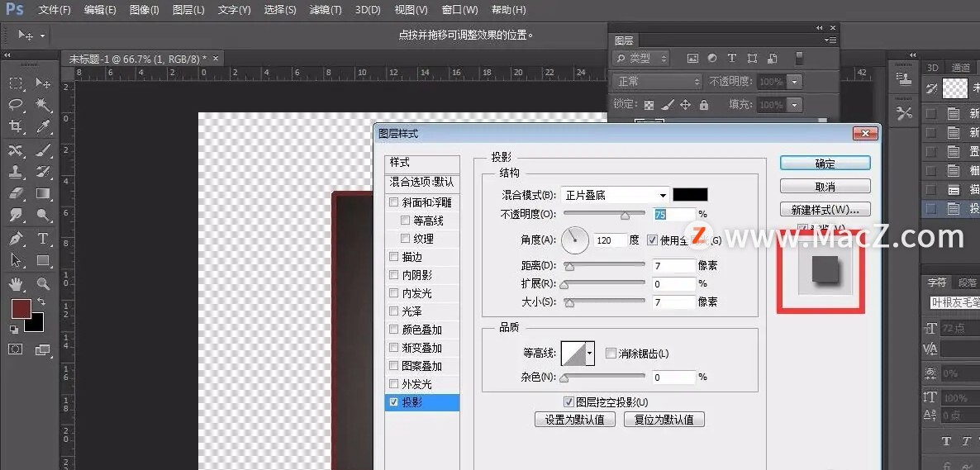Screen dimensions: 980x470
Task: Uncheck the 投影 style checkbox
Action: 394,402
